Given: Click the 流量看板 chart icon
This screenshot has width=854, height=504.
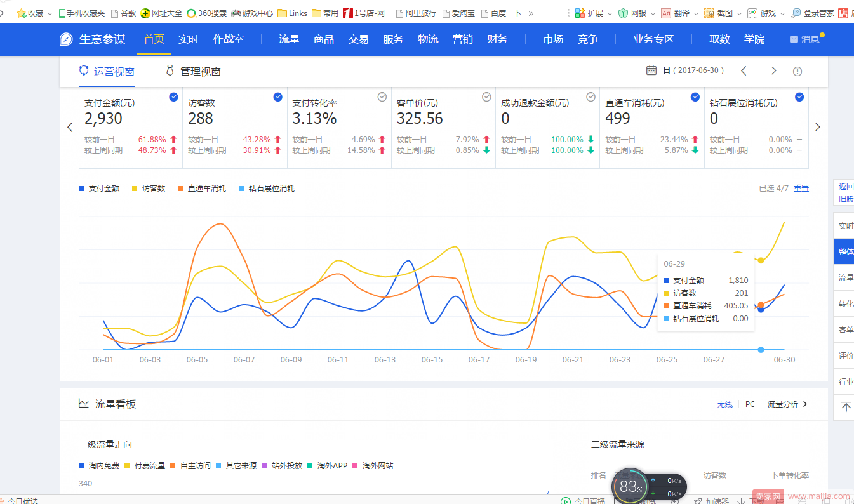Looking at the screenshot, I should 84,403.
